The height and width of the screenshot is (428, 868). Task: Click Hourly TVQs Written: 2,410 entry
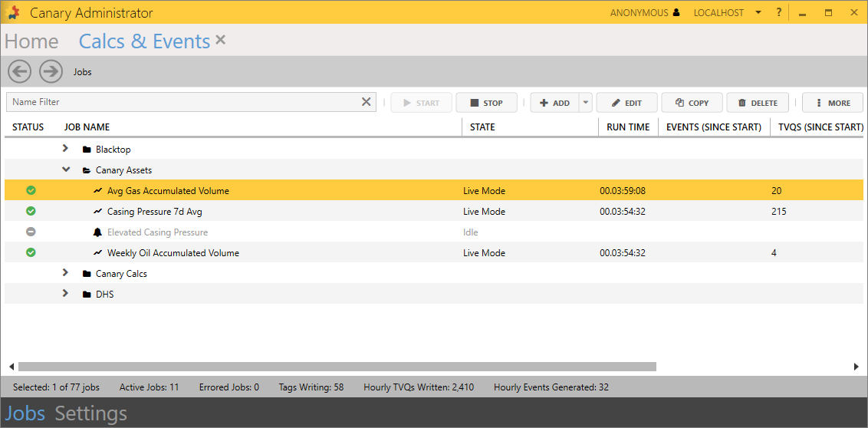(419, 387)
